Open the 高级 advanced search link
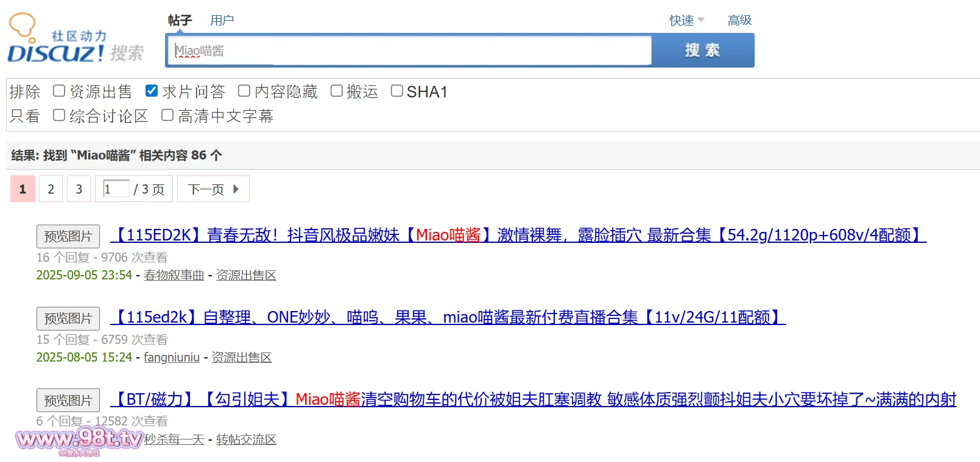The width and height of the screenshot is (980, 462). point(739,20)
